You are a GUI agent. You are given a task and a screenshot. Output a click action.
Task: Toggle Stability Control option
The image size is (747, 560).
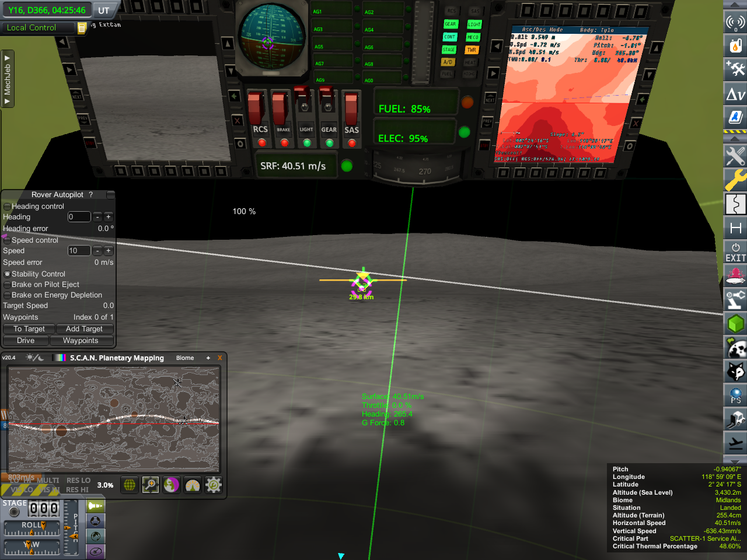click(x=7, y=274)
